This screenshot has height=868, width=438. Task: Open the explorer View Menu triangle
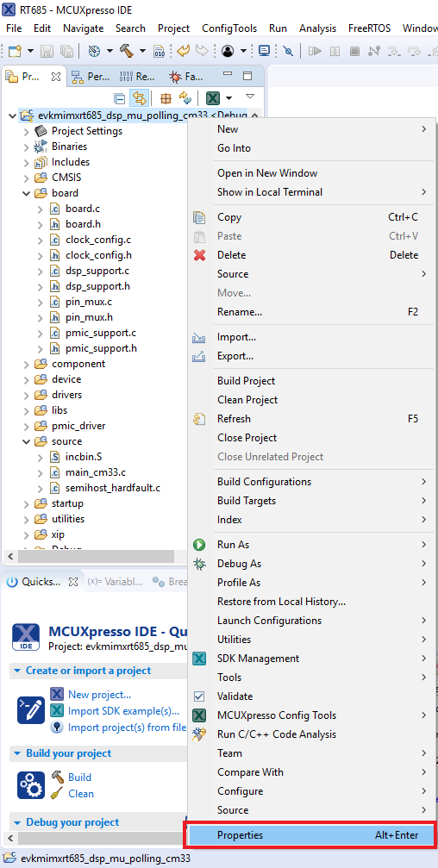click(250, 97)
